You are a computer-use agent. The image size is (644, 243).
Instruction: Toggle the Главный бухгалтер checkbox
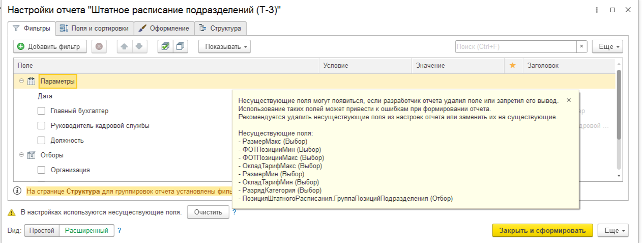pyautogui.click(x=42, y=111)
